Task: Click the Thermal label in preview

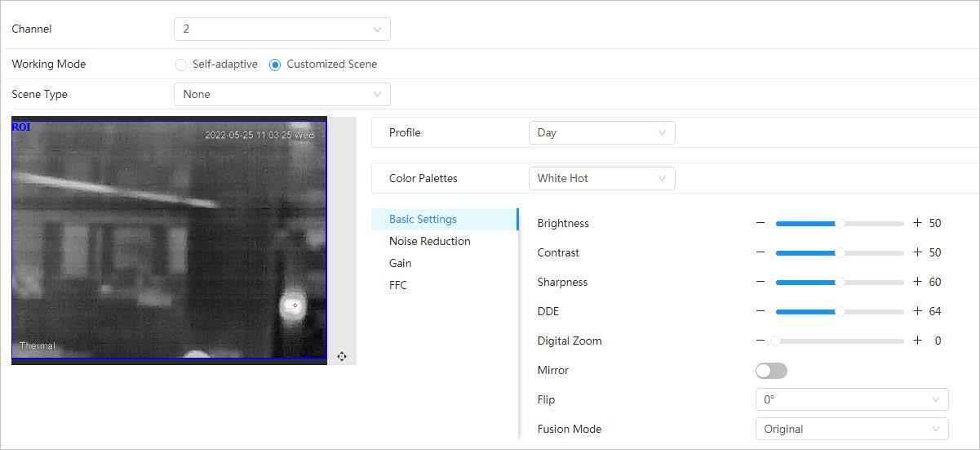Action: [38, 345]
